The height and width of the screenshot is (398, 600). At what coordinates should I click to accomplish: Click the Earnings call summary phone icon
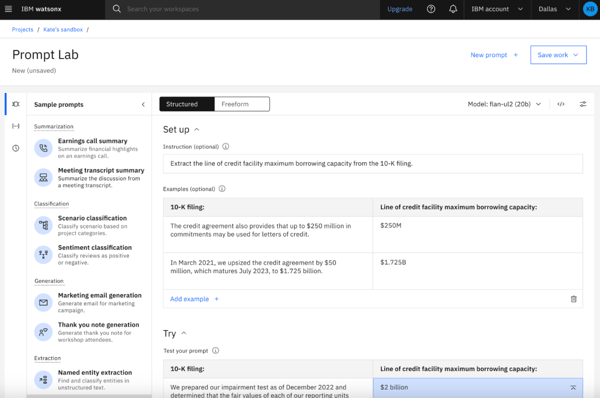point(43,148)
